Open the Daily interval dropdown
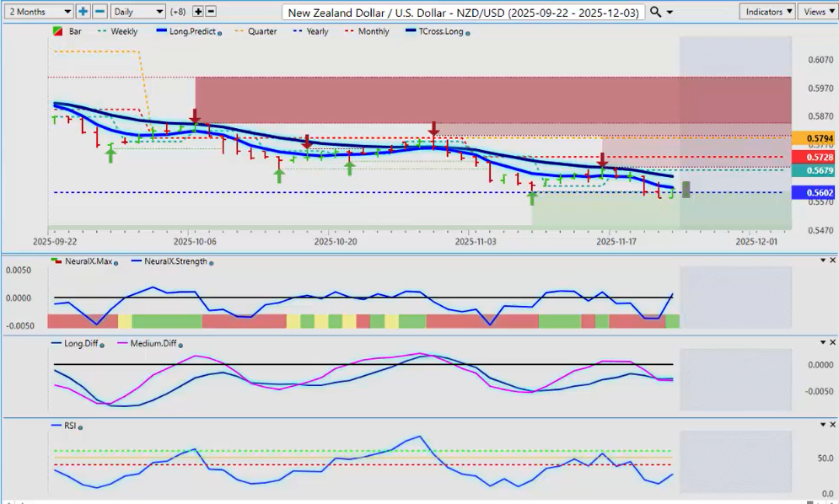Image resolution: width=839 pixels, height=504 pixels. [137, 12]
